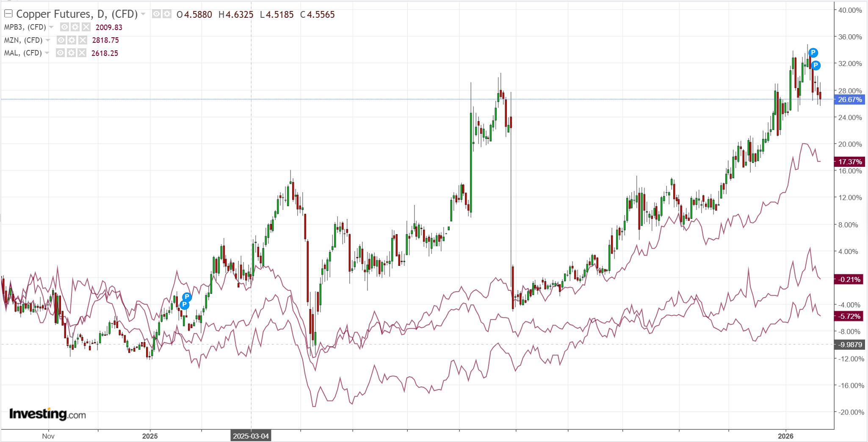Click the 4.00% price scale label
The image size is (868, 442).
pyautogui.click(x=849, y=251)
